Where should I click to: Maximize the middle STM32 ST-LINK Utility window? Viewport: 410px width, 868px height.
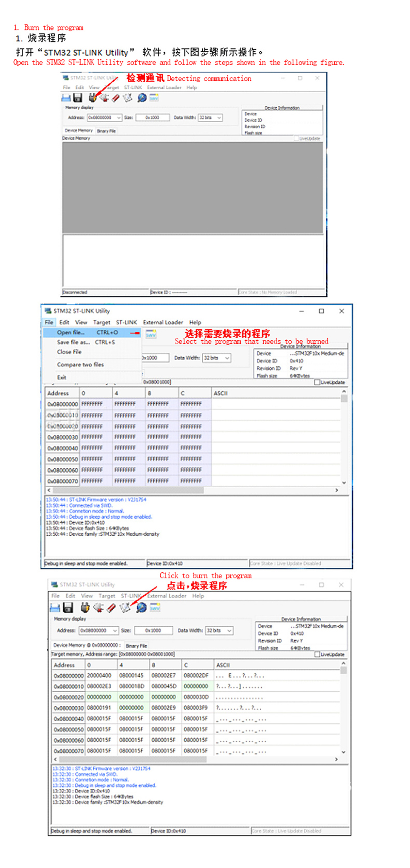coord(321,311)
